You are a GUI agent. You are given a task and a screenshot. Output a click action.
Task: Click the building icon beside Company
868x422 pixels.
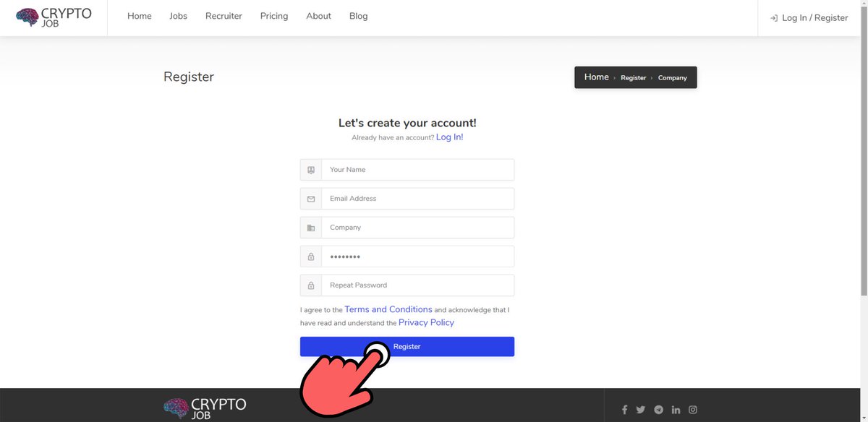pos(311,228)
